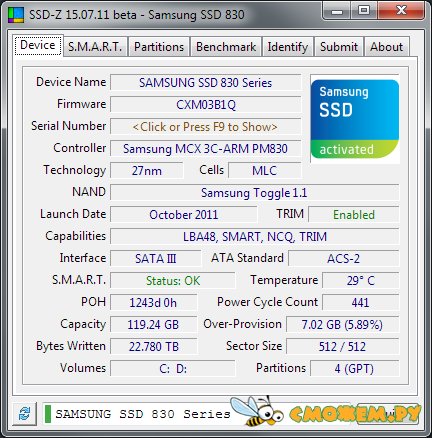The image size is (432, 438).
Task: Click the TRIM value Enabled
Action: pyautogui.click(x=354, y=215)
